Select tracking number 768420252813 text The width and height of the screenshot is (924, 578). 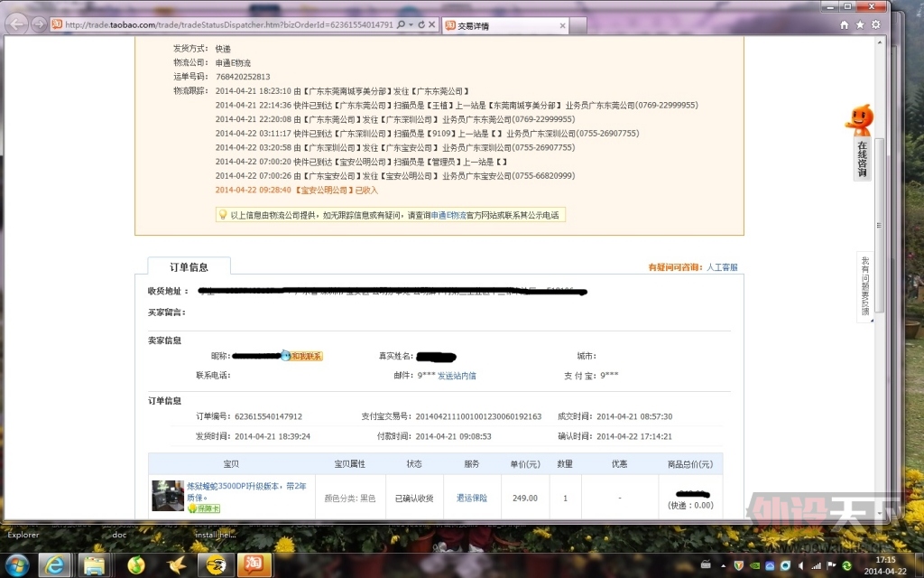243,77
